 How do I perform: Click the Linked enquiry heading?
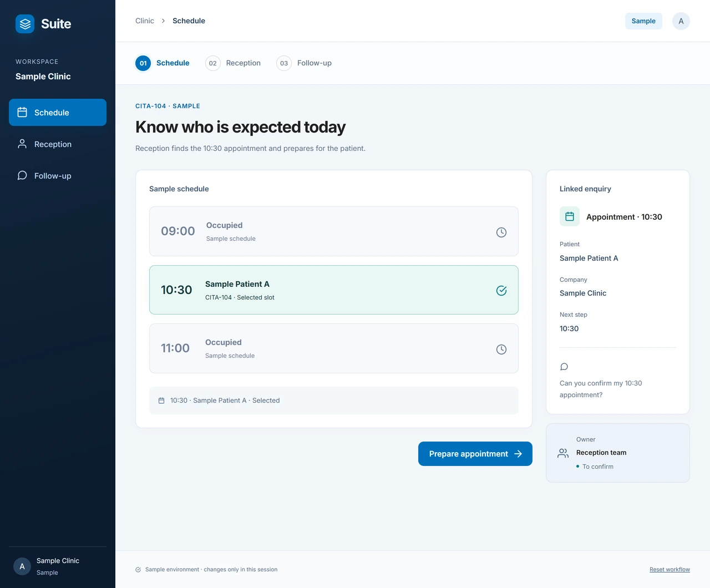click(585, 189)
